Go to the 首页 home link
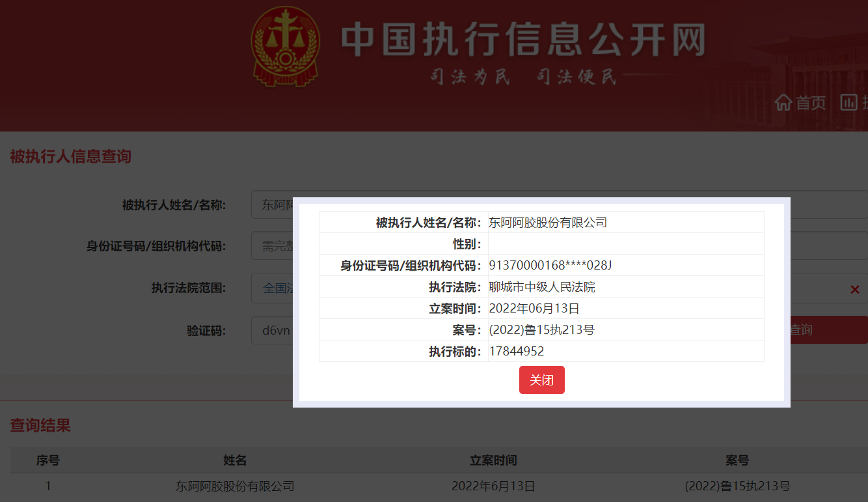This screenshot has height=502, width=868. pos(811,103)
